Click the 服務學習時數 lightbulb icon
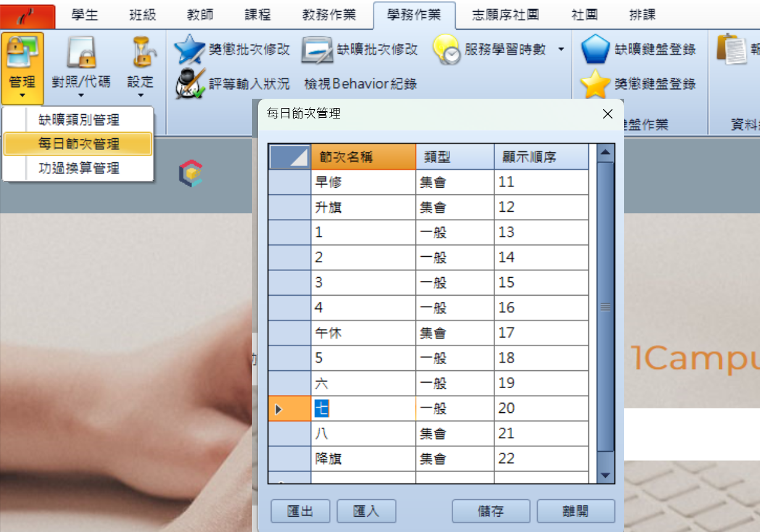Screen dimensions: 760x532 point(446,49)
